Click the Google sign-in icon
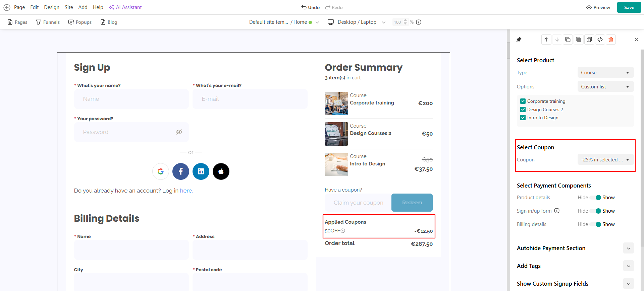This screenshot has width=644, height=291. (161, 171)
